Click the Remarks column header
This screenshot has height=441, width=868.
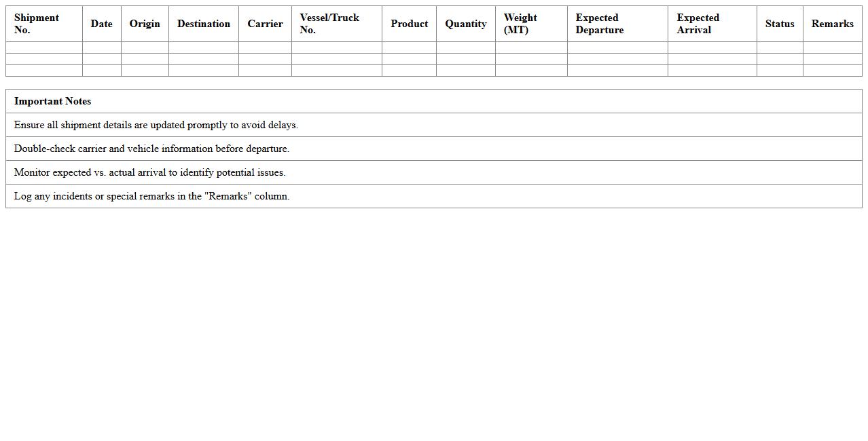pyautogui.click(x=832, y=24)
